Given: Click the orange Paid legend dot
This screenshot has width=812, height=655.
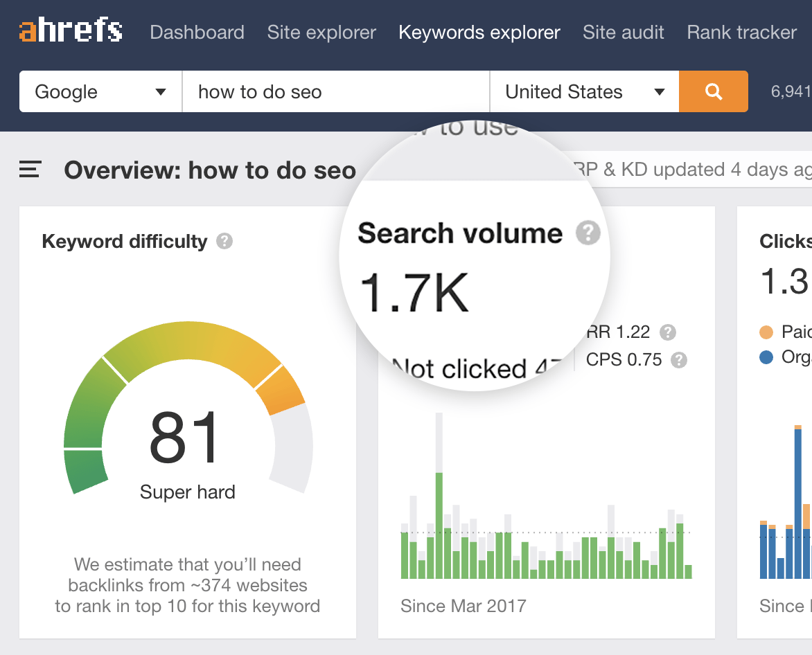Looking at the screenshot, I should pyautogui.click(x=766, y=332).
